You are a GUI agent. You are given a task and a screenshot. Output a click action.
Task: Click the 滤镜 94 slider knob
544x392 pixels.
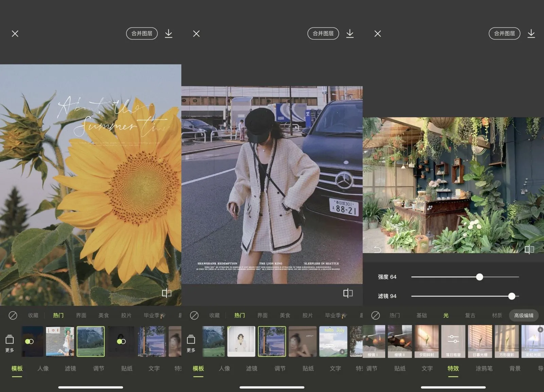511,296
